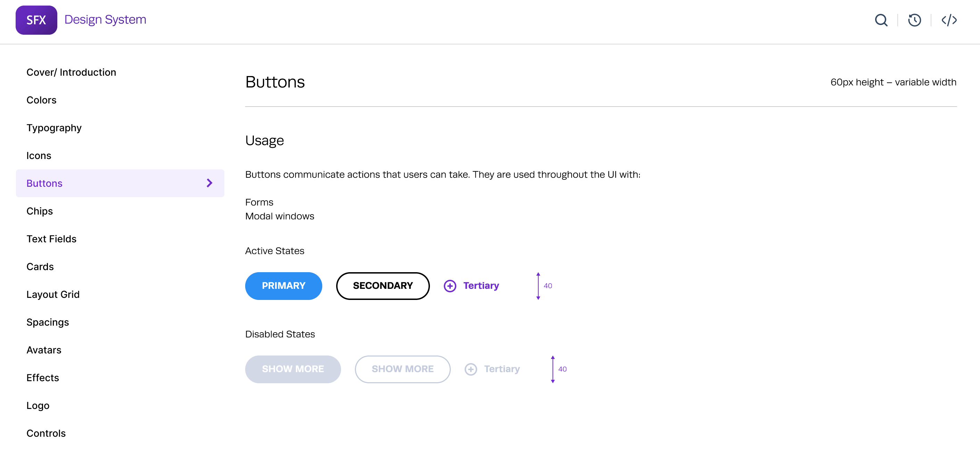Image resolution: width=980 pixels, height=452 pixels.
Task: Click the purple Tertiary text button
Action: 481,286
